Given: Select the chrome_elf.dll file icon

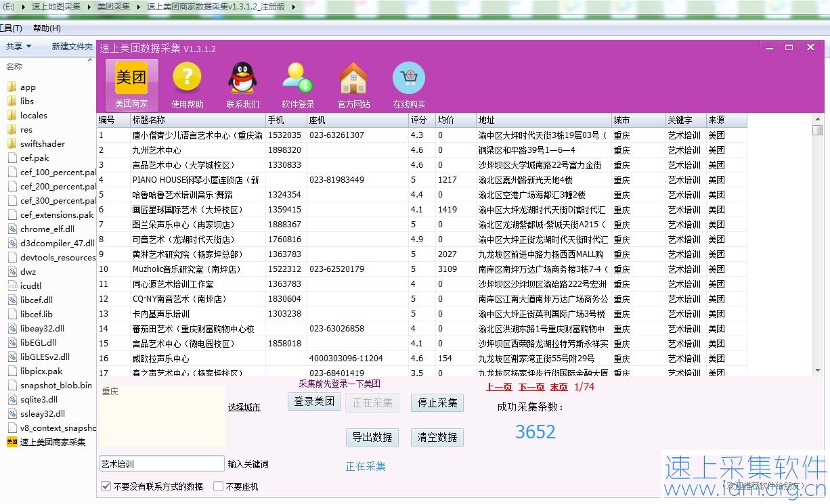Looking at the screenshot, I should coord(12,229).
